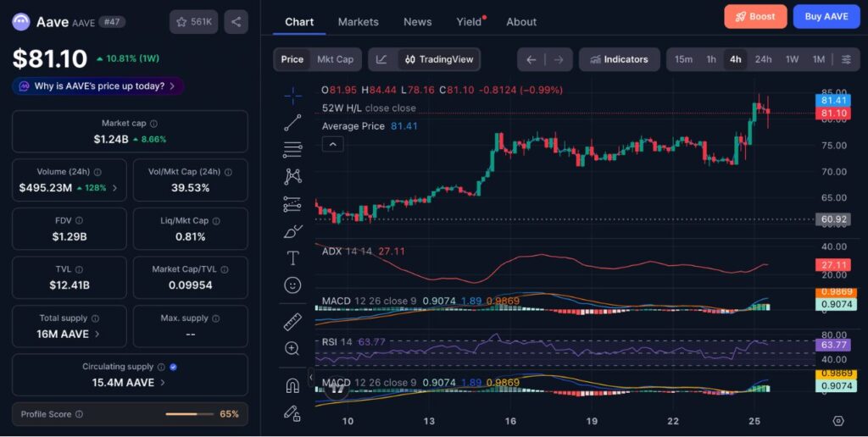Lock all drawing tools
Viewport: 868px width, 437px height.
pos(292,412)
